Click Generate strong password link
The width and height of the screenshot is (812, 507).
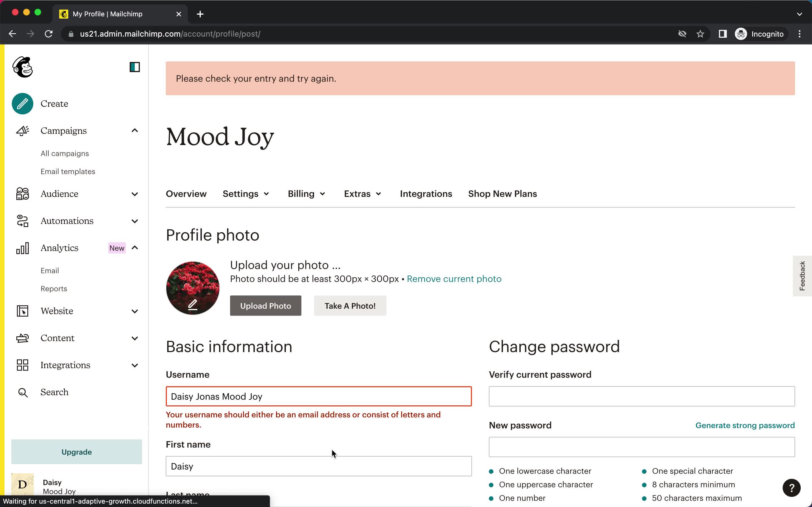point(745,425)
